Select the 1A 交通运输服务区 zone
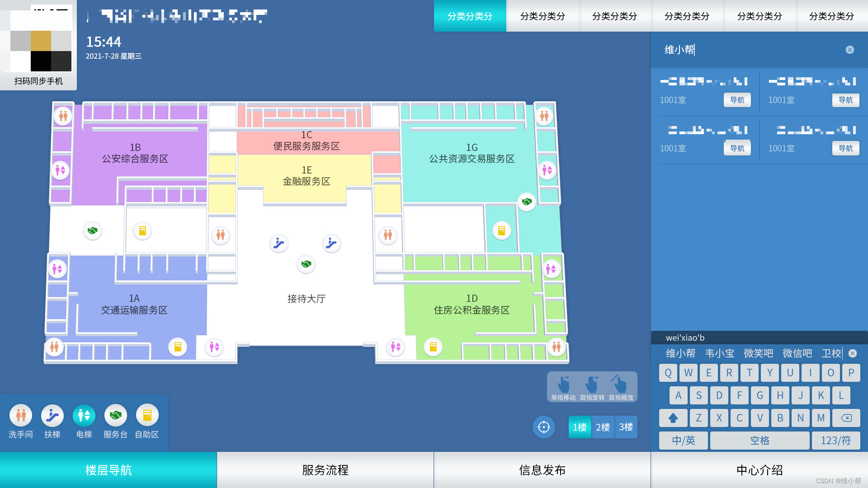Screen dimensions: 868x488 (x=134, y=304)
